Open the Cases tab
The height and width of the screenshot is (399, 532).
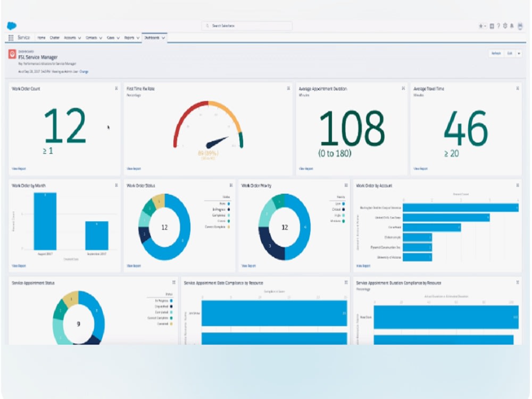tap(111, 38)
